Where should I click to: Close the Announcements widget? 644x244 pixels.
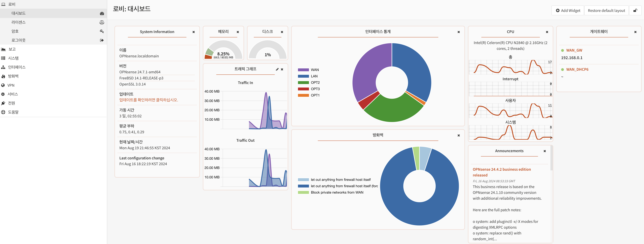click(544, 151)
